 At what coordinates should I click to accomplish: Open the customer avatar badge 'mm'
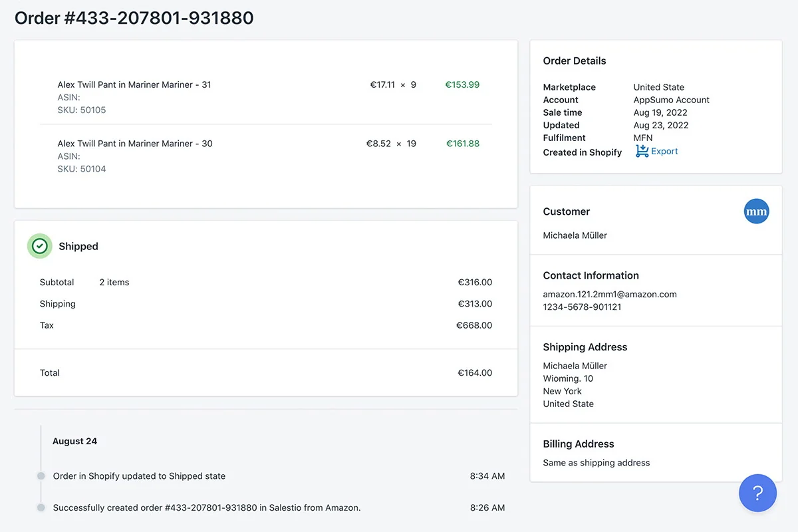(756, 211)
